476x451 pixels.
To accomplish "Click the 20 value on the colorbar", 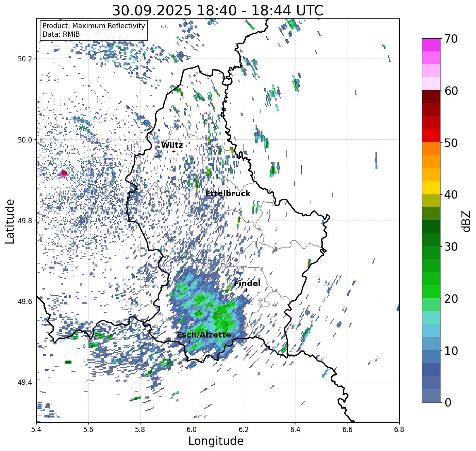I will [x=451, y=299].
